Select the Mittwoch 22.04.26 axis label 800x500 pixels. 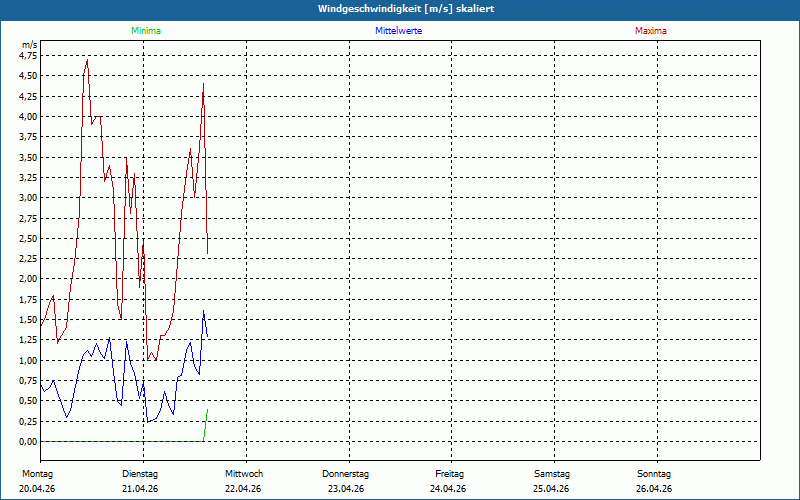[x=243, y=481]
